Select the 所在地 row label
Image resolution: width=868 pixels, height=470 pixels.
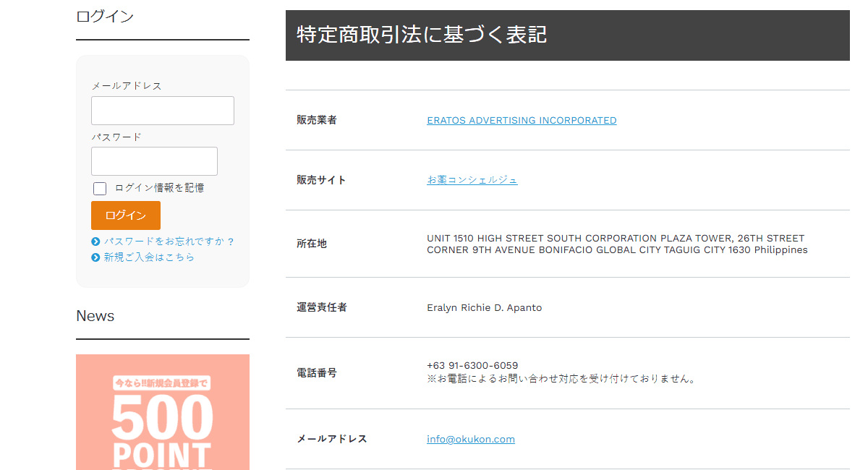click(x=312, y=244)
